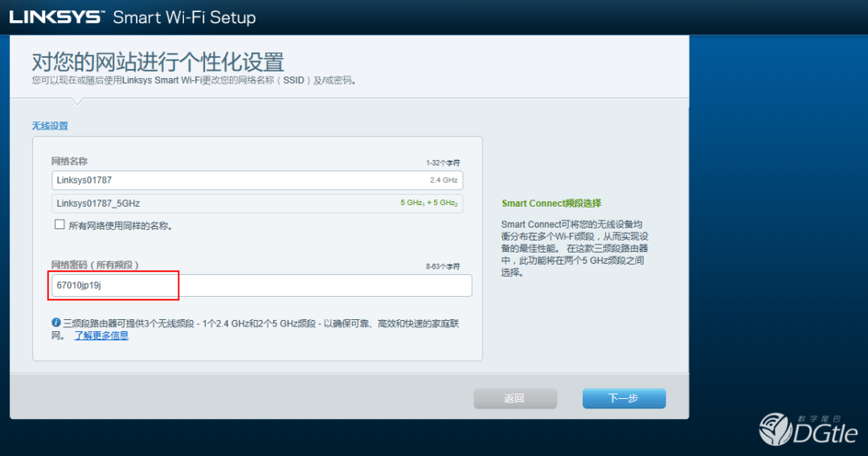Click the 下一步 next button
The height and width of the screenshot is (456, 868).
tap(624, 398)
